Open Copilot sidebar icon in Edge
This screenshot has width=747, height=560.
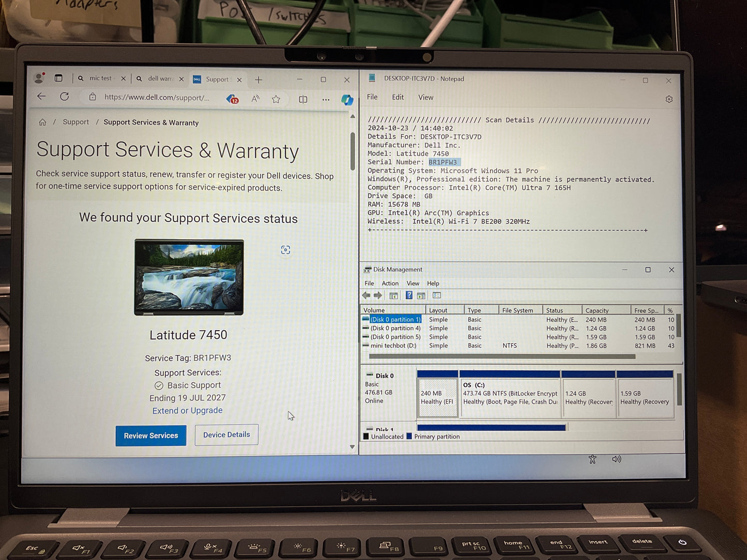(347, 100)
